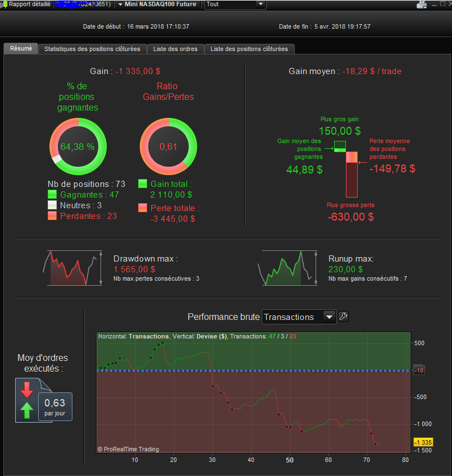Click the printer icon in title bar
Viewport: 452px width, 476px height.
(x=422, y=4)
